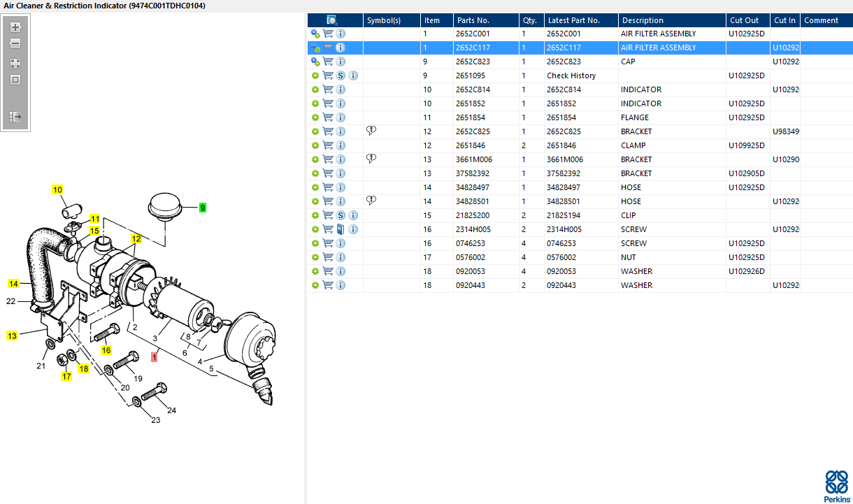Add WASHER 0920443 to cart
This screenshot has width=853, height=504.
[328, 285]
